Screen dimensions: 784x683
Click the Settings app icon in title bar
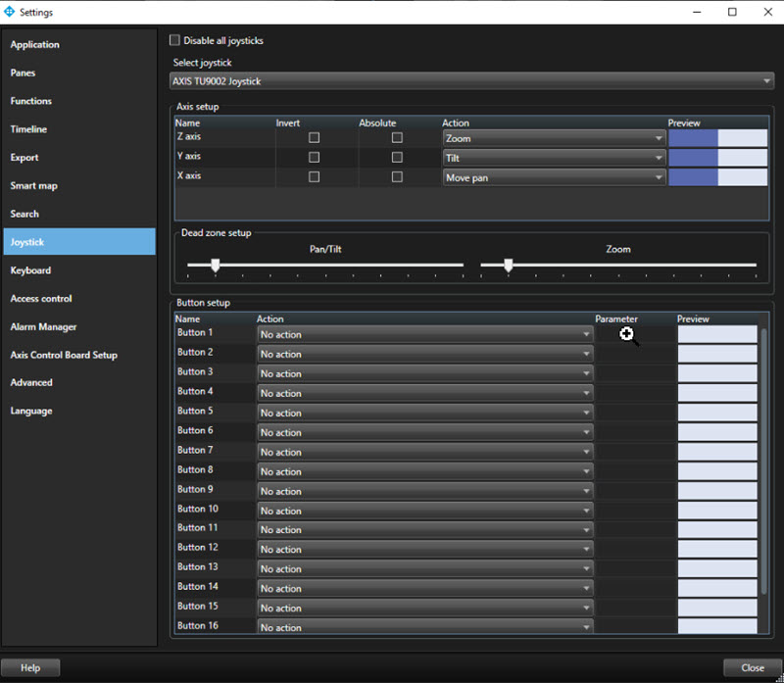[11, 12]
